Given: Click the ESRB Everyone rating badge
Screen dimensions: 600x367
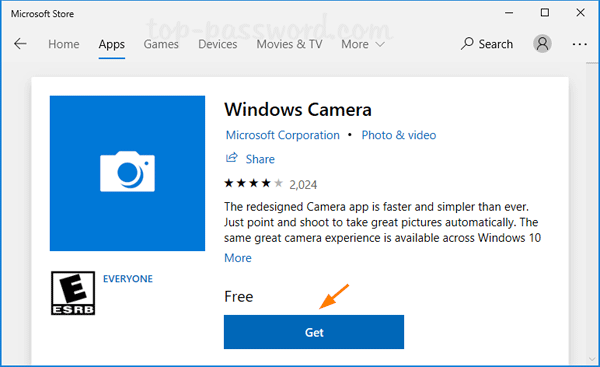Looking at the screenshot, I should [73, 293].
